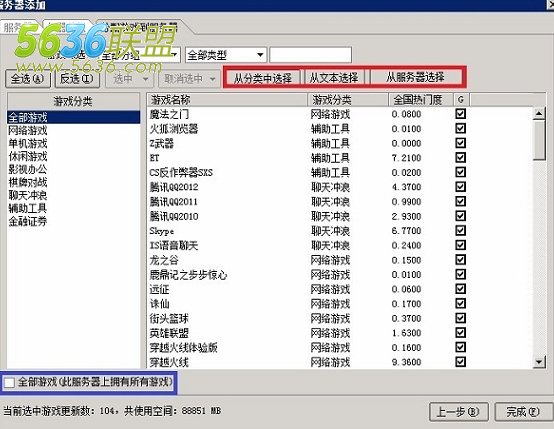Image resolution: width=554 pixels, height=429 pixels.
Task: Click scrollbar down arrow of game list
Action: [x=539, y=362]
